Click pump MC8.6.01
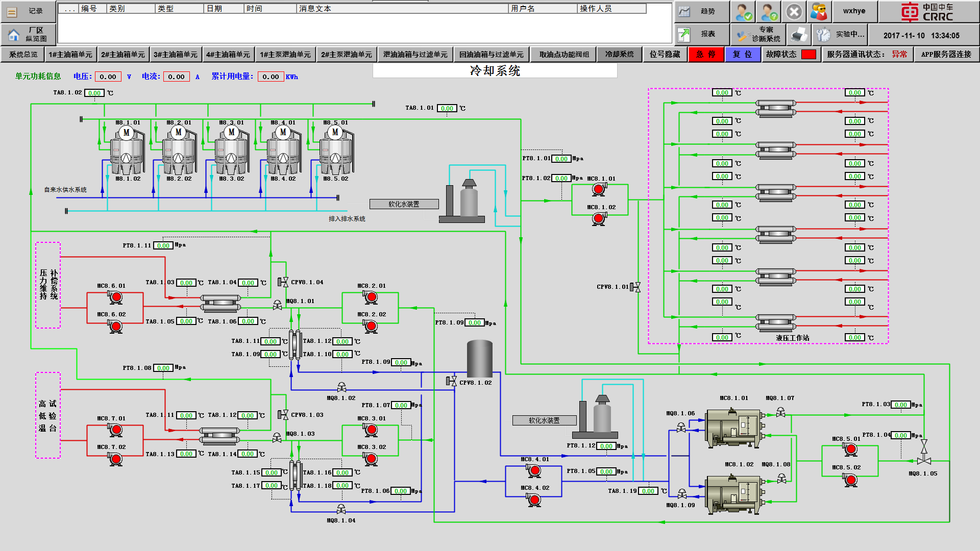The image size is (980, 551). [116, 297]
